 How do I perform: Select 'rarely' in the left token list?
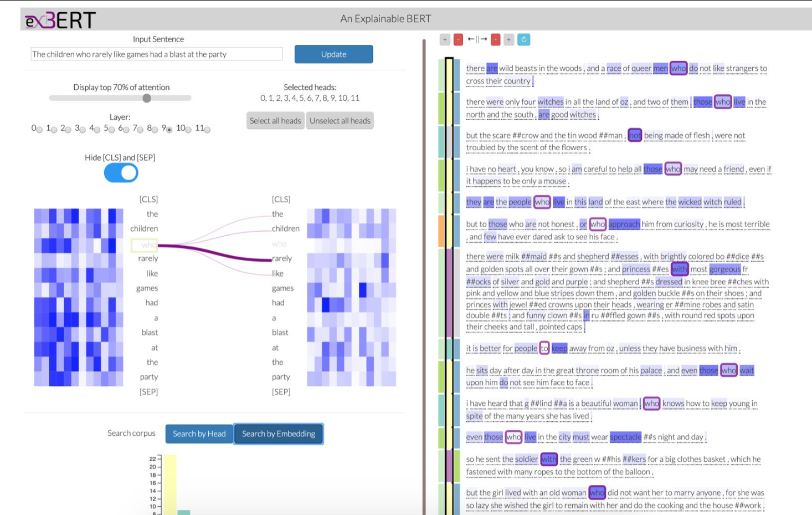click(x=148, y=258)
